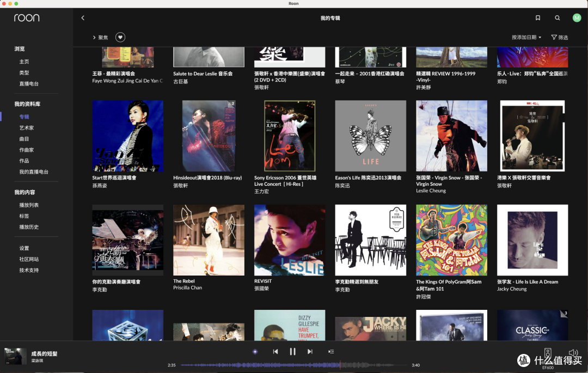Click the Roon logo
Screen dimensions: 588x373
[x=27, y=17]
